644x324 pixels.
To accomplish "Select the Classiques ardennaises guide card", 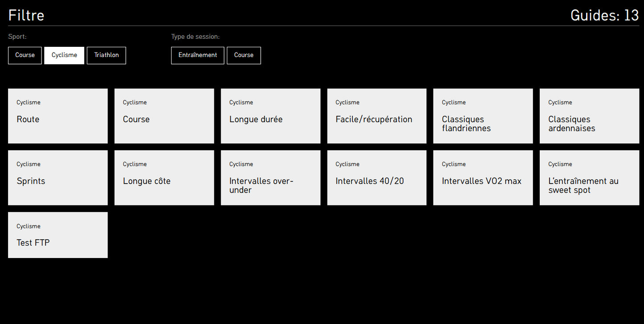I will pos(589,116).
